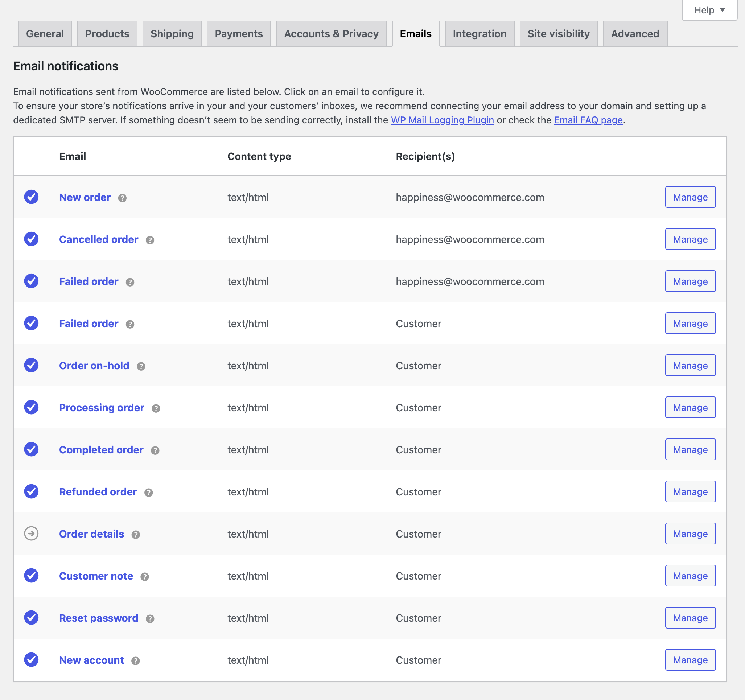The height and width of the screenshot is (700, 745).
Task: Click the help icon beside New account
Action: pos(135,661)
